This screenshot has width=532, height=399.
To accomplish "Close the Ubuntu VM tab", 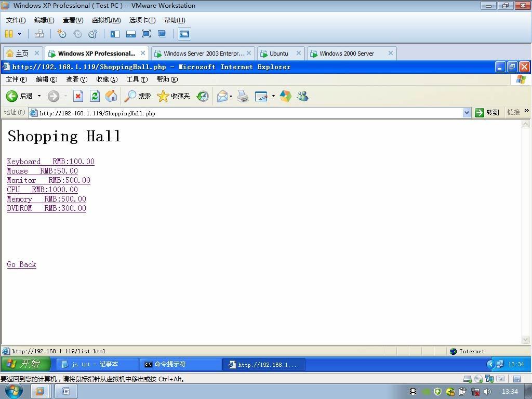I will pyautogui.click(x=299, y=53).
